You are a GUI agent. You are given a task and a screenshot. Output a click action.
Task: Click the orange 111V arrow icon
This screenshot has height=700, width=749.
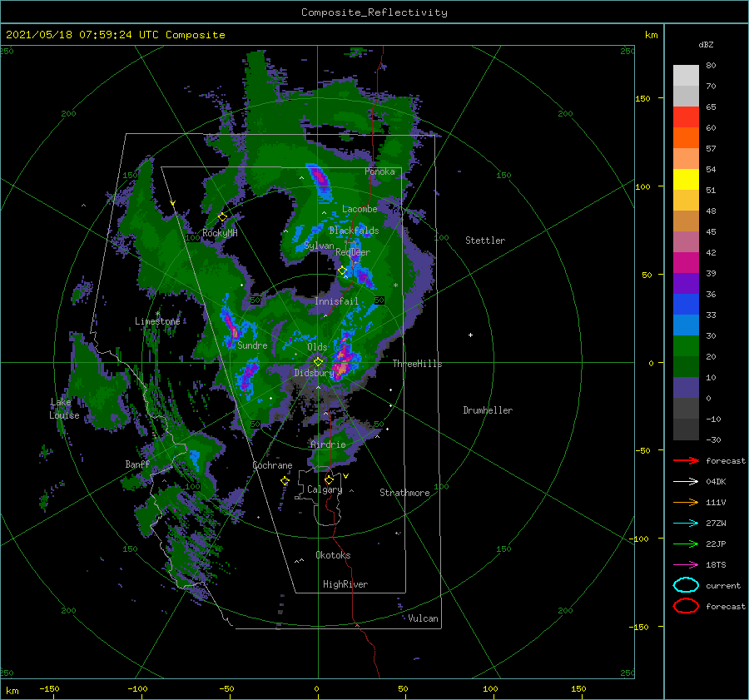pos(686,502)
